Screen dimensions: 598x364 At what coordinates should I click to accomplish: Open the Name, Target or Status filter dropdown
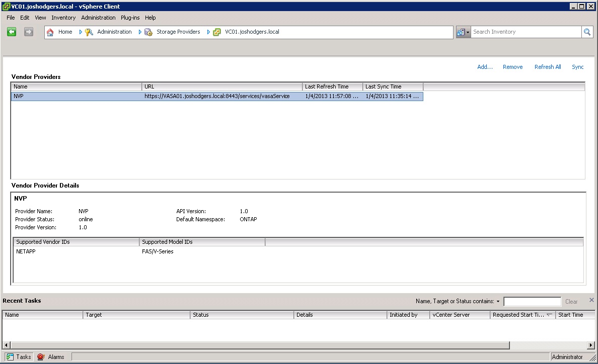(x=498, y=302)
